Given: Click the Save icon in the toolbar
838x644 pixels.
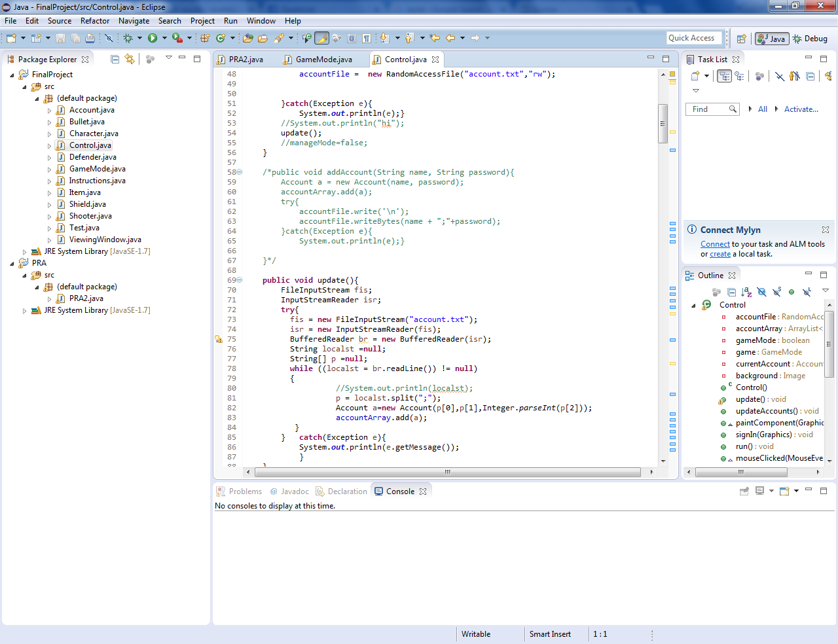Looking at the screenshot, I should pyautogui.click(x=60, y=39).
